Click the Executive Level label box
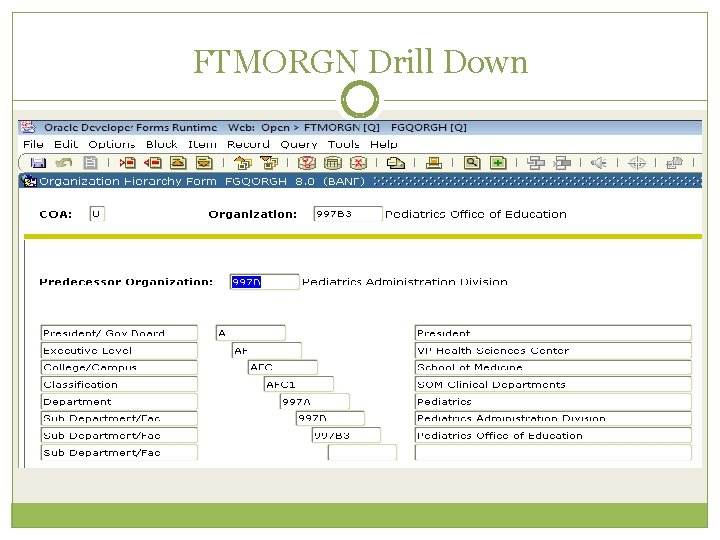The height and width of the screenshot is (540, 720). click(119, 350)
